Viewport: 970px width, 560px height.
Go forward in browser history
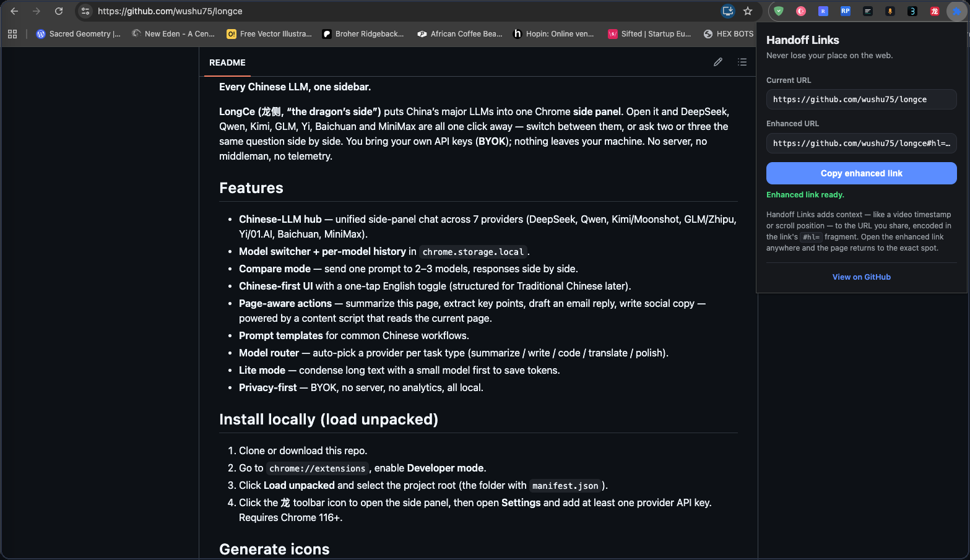click(x=37, y=11)
